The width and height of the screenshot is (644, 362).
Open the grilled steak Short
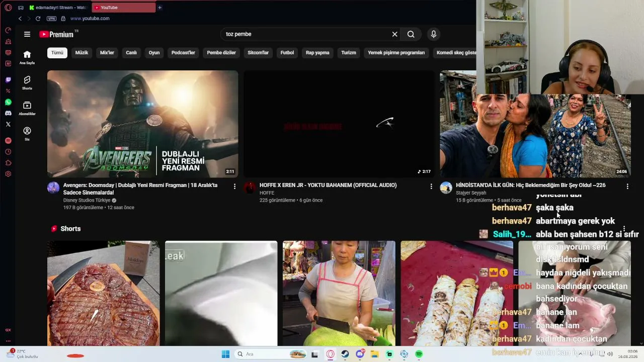tap(104, 294)
